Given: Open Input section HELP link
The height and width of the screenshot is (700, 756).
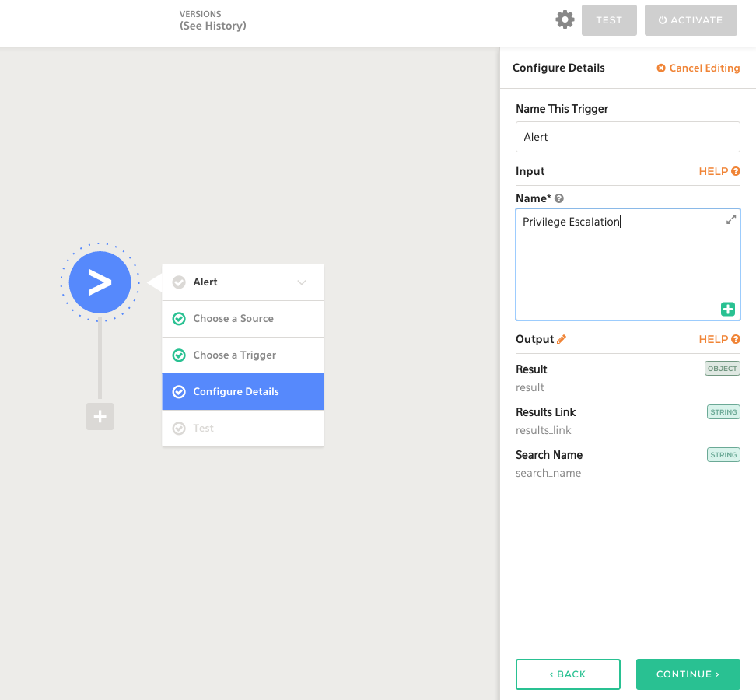Looking at the screenshot, I should (x=719, y=171).
